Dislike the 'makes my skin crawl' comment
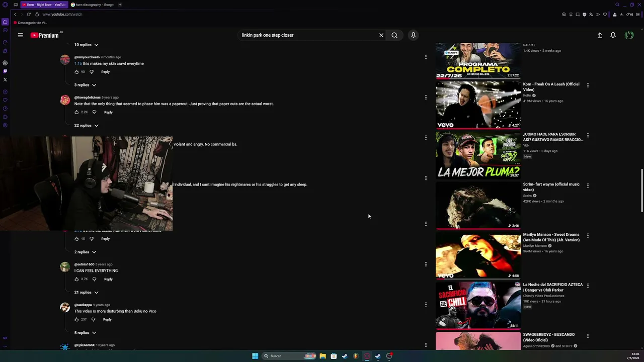Image resolution: width=644 pixels, height=362 pixels. coord(92,72)
